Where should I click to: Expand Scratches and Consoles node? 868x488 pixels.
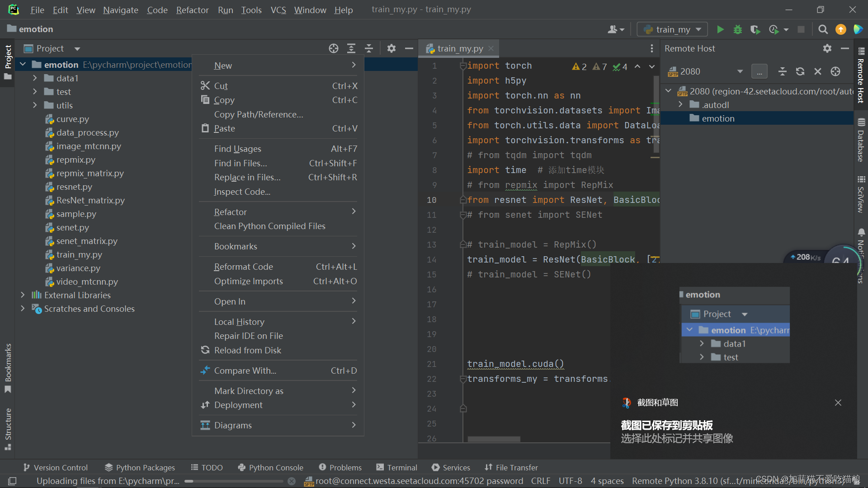[23, 309]
